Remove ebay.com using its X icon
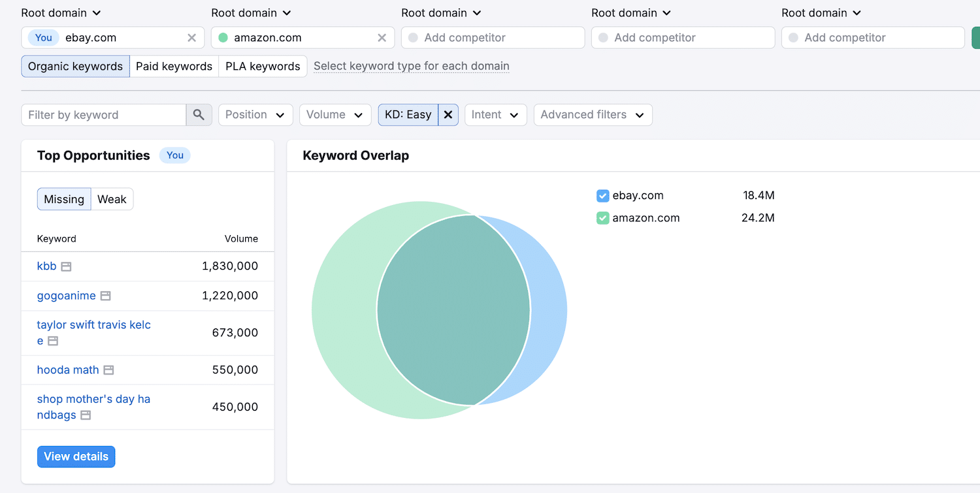This screenshot has height=493, width=980. (x=191, y=38)
